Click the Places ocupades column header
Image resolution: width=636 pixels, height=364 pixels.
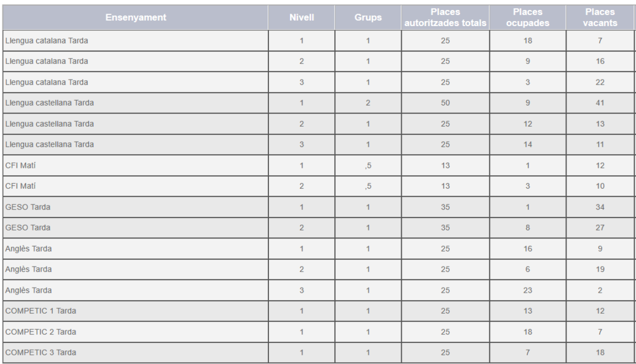[527, 17]
